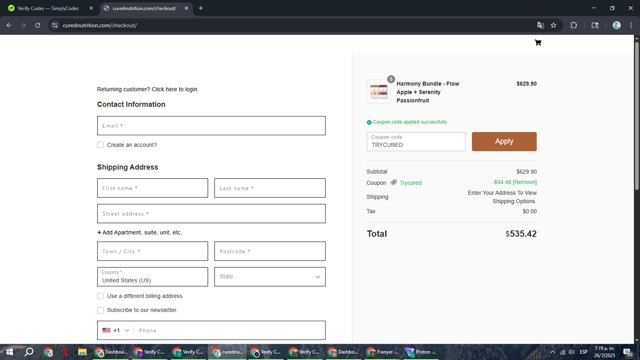Click the browser address bar URL
Viewport: 640px width, 360px height.
pos(100,25)
